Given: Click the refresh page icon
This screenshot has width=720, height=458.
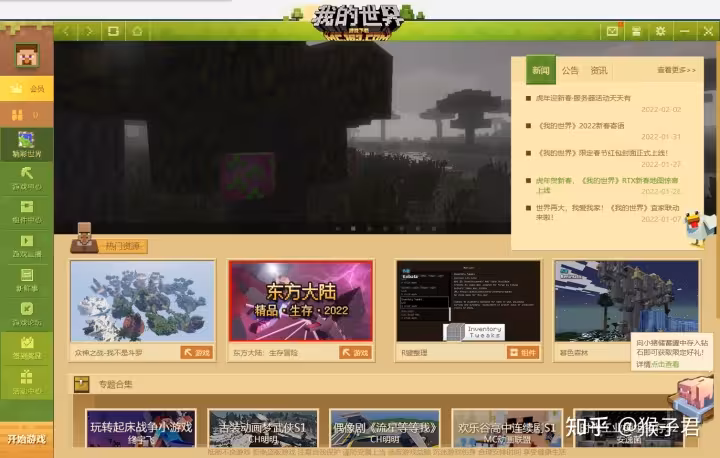Looking at the screenshot, I should (x=113, y=31).
